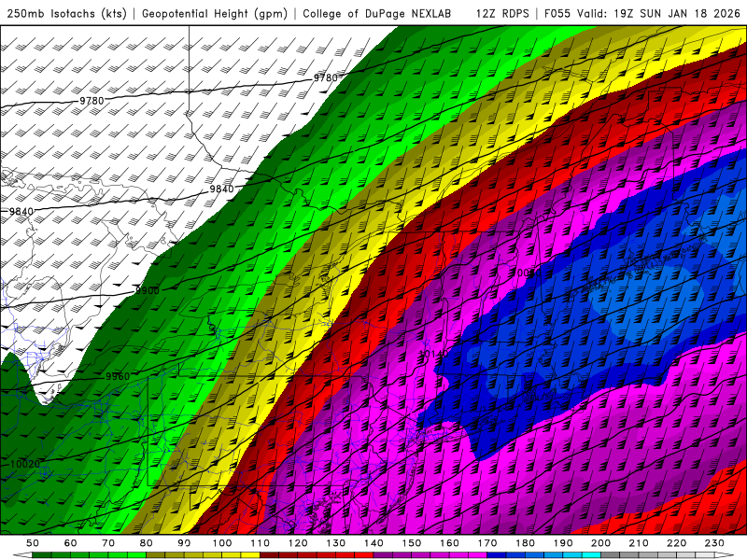
Task: Pick the darkest red swatch starting at 110
Action: (x=269, y=555)
